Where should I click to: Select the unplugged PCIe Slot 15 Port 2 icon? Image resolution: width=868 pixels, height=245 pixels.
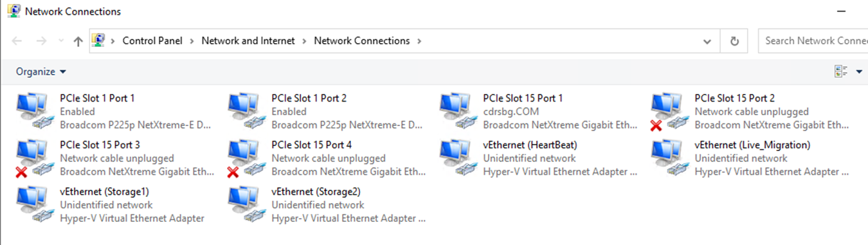668,111
